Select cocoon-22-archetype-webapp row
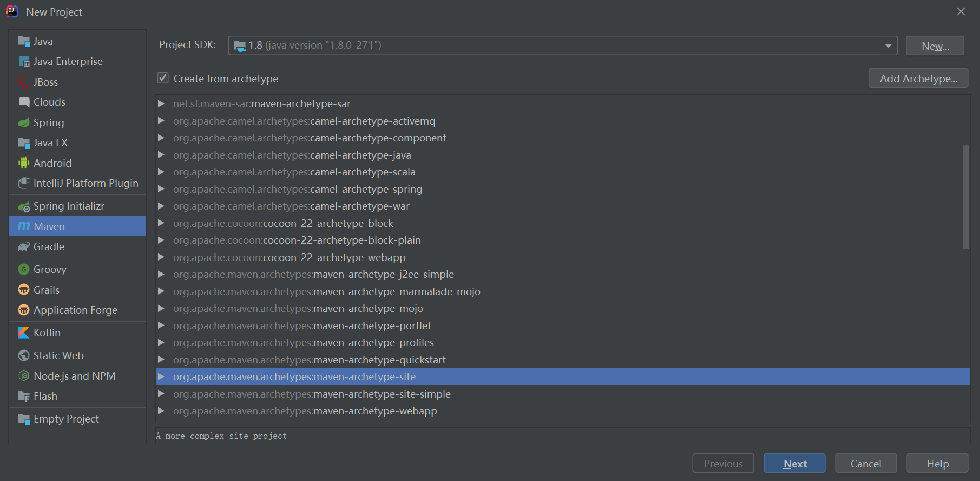 (563, 257)
